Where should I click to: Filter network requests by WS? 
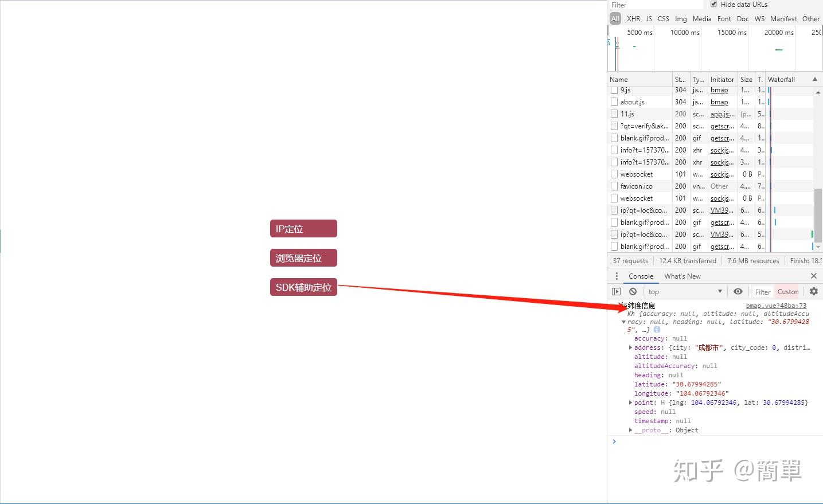[x=759, y=18]
